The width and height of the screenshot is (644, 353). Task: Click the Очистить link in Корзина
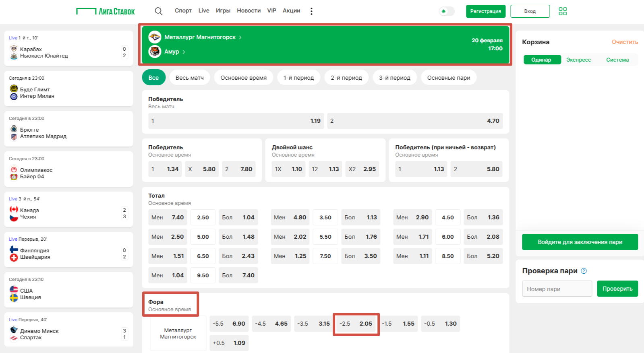624,42
